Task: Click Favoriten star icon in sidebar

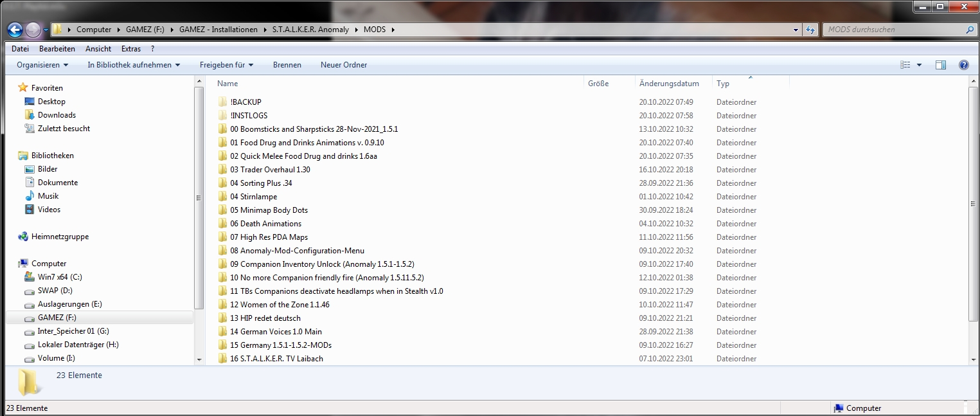Action: pyautogui.click(x=23, y=87)
